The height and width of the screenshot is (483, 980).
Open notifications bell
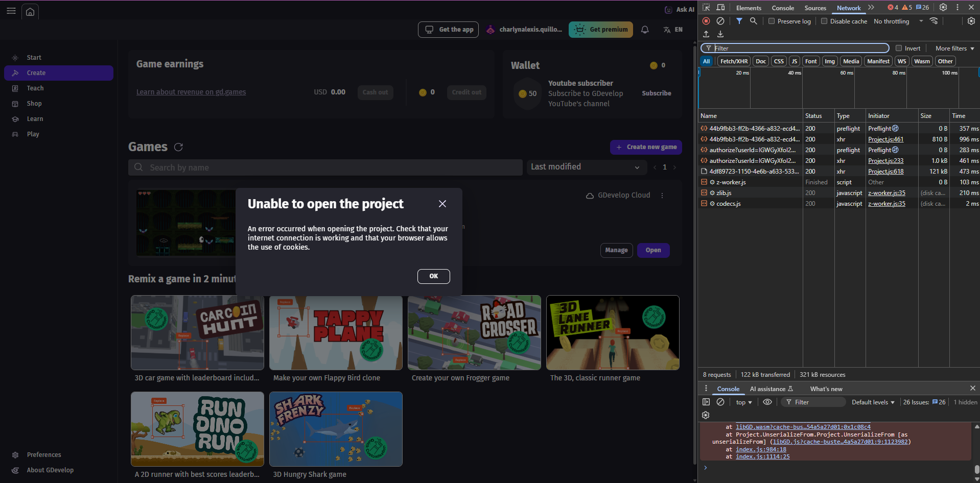645,30
